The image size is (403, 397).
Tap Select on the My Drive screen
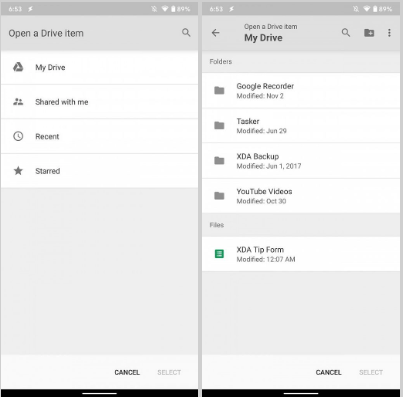[x=371, y=372]
